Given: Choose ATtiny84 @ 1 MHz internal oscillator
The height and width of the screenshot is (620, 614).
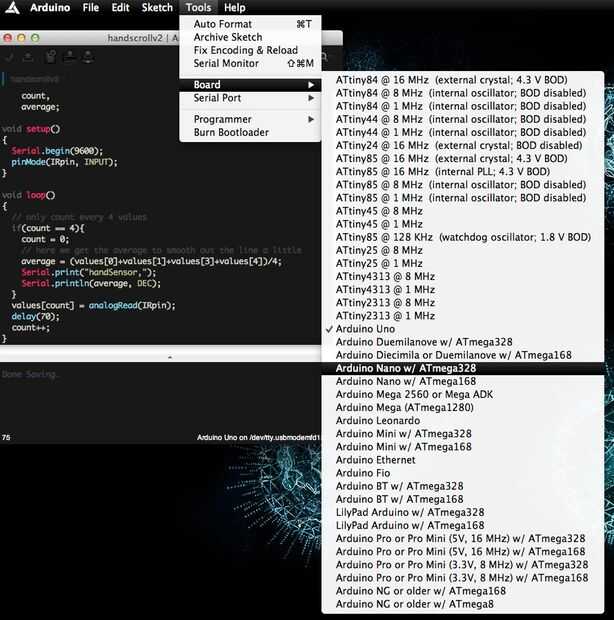Looking at the screenshot, I should pyautogui.click(x=463, y=106).
